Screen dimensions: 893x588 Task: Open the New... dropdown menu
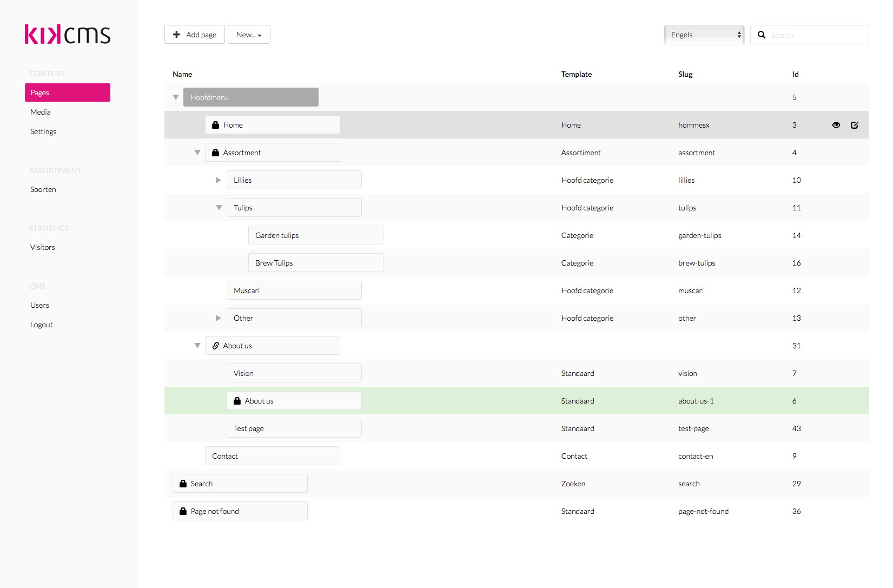click(249, 35)
